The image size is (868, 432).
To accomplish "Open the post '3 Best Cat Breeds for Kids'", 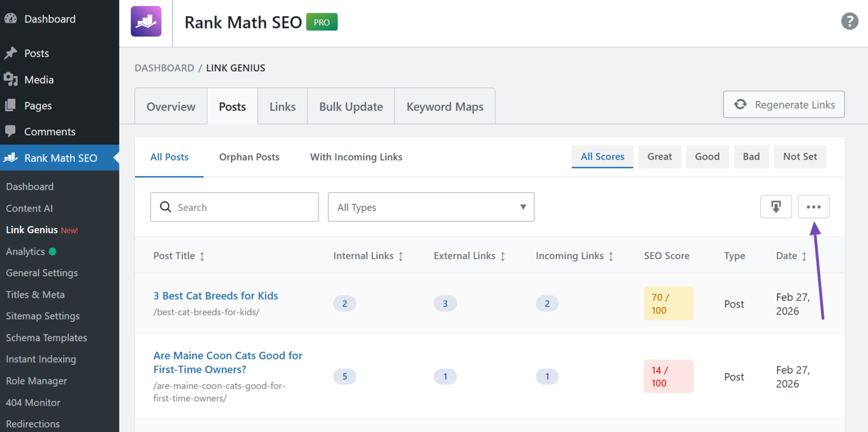I will [216, 296].
